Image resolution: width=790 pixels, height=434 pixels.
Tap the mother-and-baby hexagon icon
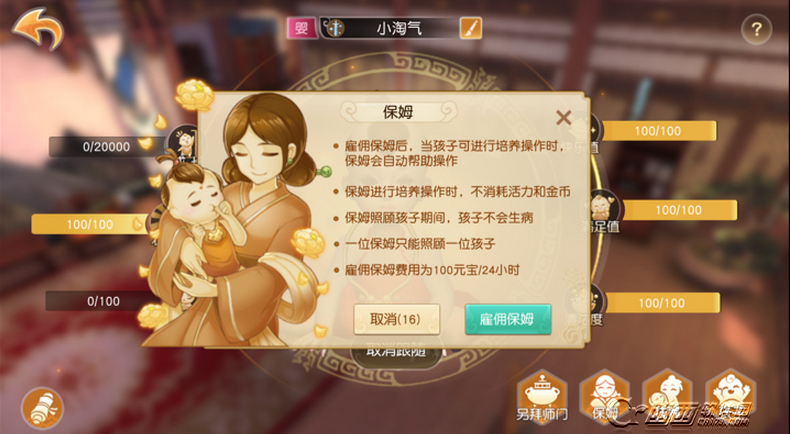(668, 397)
